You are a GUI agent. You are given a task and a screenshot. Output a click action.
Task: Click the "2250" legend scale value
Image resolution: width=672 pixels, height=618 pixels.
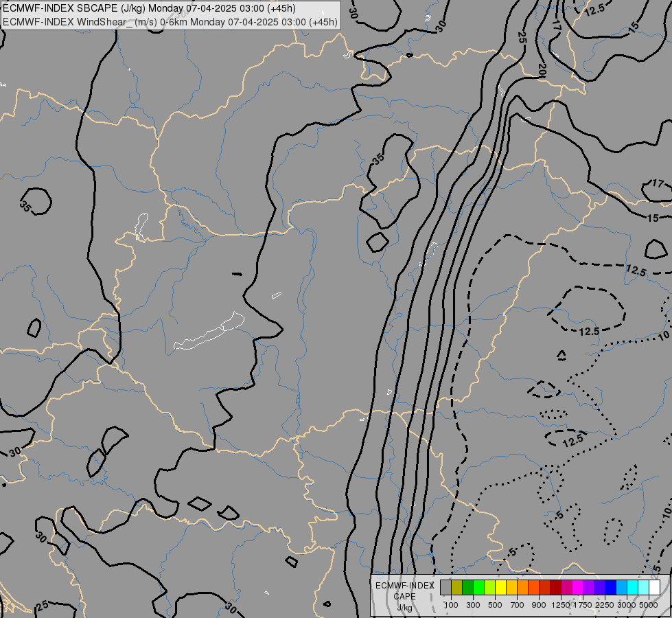pos(605,605)
